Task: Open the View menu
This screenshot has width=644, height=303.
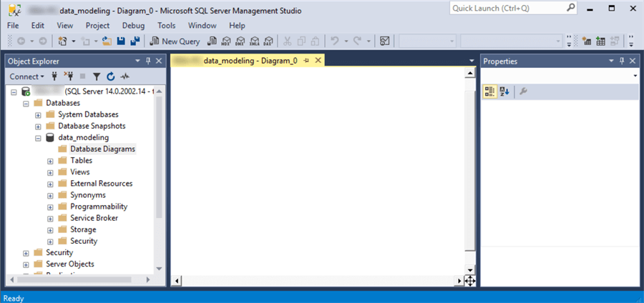Action: 65,26
